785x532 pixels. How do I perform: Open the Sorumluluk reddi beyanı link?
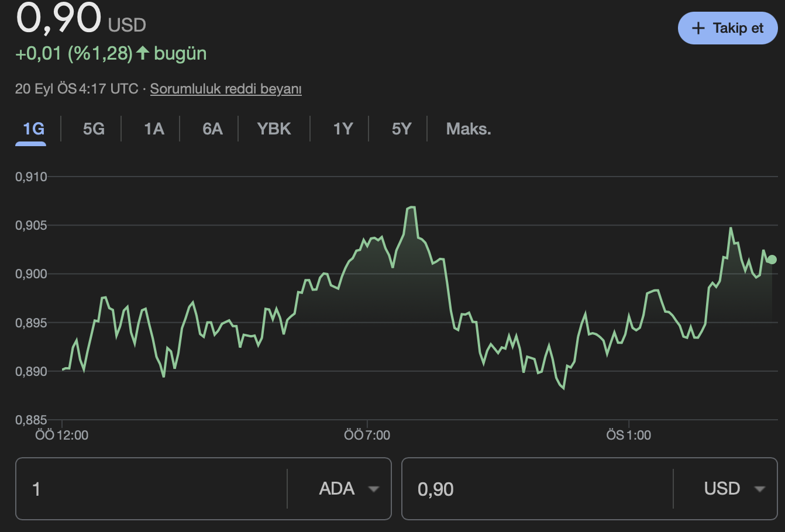tap(226, 89)
